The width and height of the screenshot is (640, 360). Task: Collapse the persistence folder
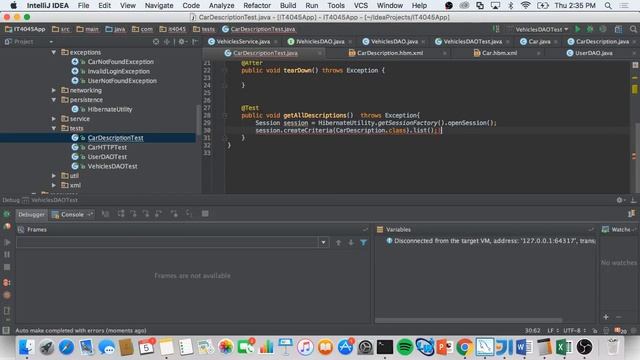pyautogui.click(x=53, y=100)
